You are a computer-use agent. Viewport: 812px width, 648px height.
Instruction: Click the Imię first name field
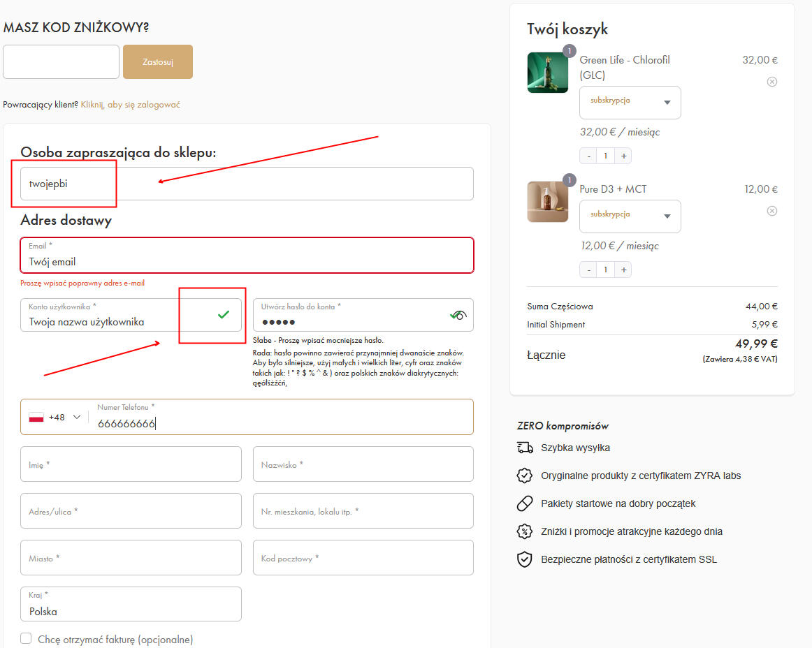click(131, 464)
